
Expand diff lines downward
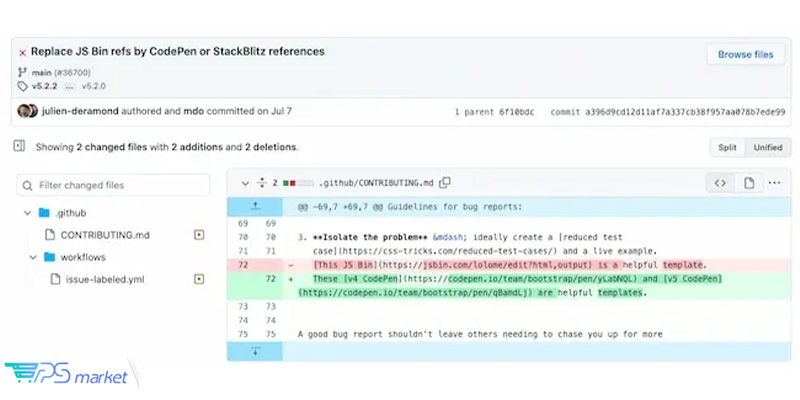coord(255,352)
